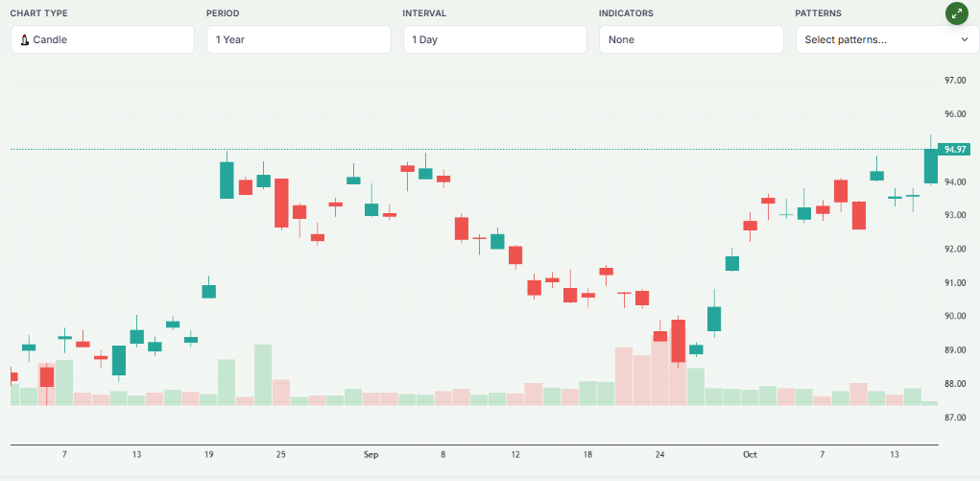This screenshot has width=980, height=481.
Task: Open the Period dropdown showing 1 Year
Action: coord(299,40)
